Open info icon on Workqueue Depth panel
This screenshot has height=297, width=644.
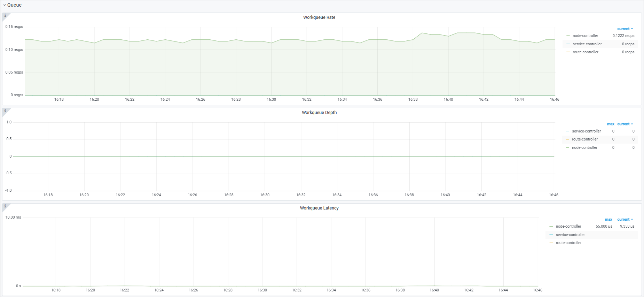5,111
